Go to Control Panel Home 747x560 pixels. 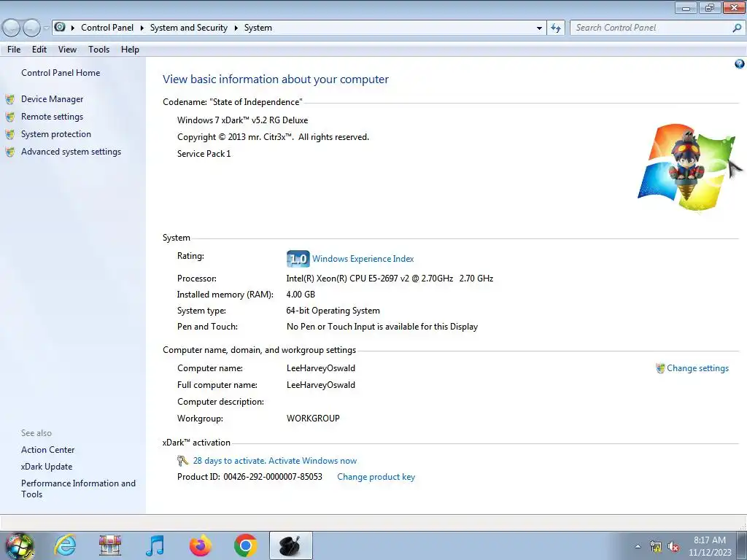tap(61, 73)
